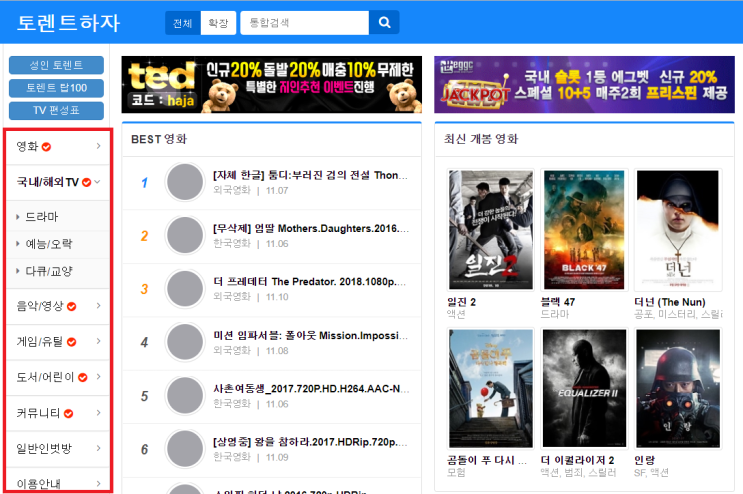The height and width of the screenshot is (494, 743).
Task: Open the 사촌여동생_2017.720P link
Action: [311, 389]
